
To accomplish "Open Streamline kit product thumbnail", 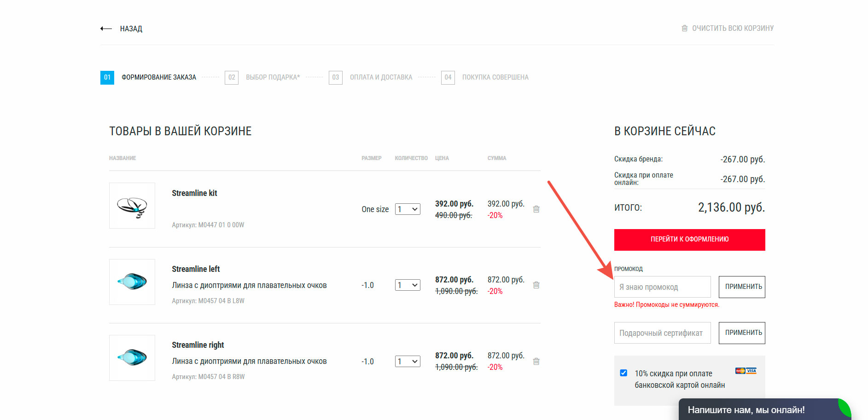I will 132,206.
